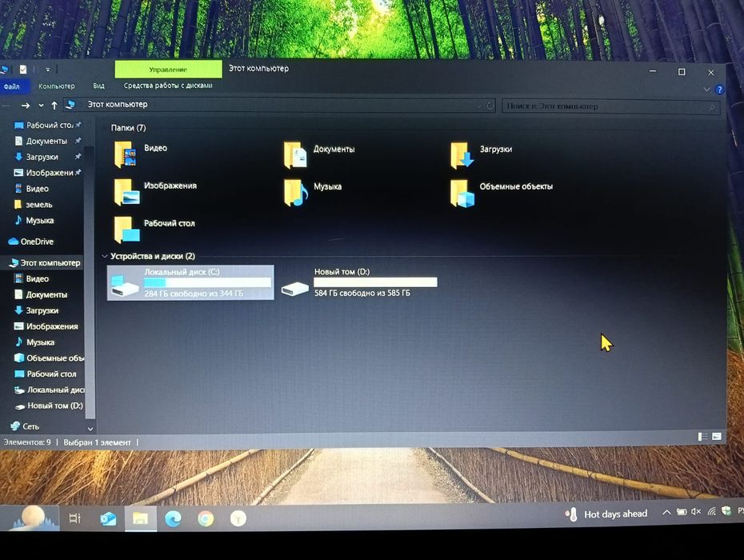Screen dimensions: 744x560
Task: Open the Управление tab
Action: point(168,70)
